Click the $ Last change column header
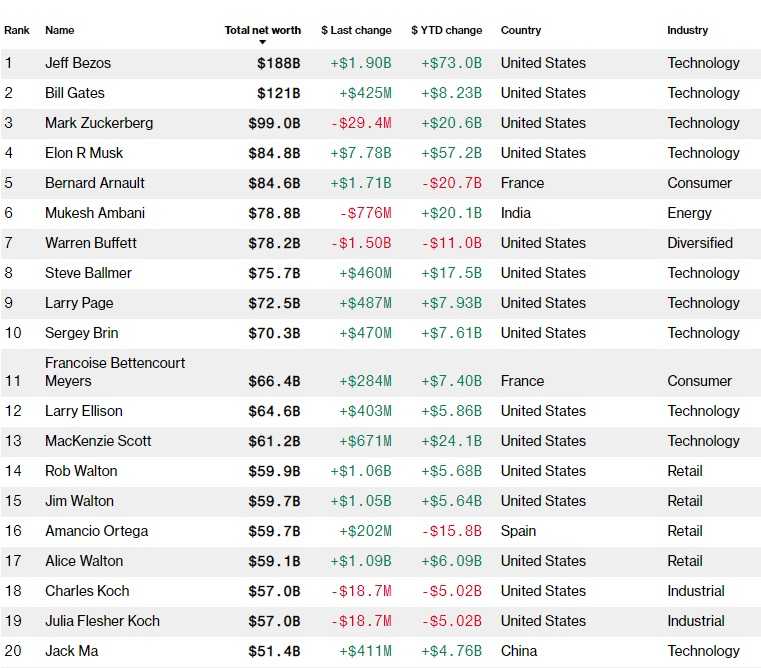Viewport: 761px width, 668px height. pos(356,30)
